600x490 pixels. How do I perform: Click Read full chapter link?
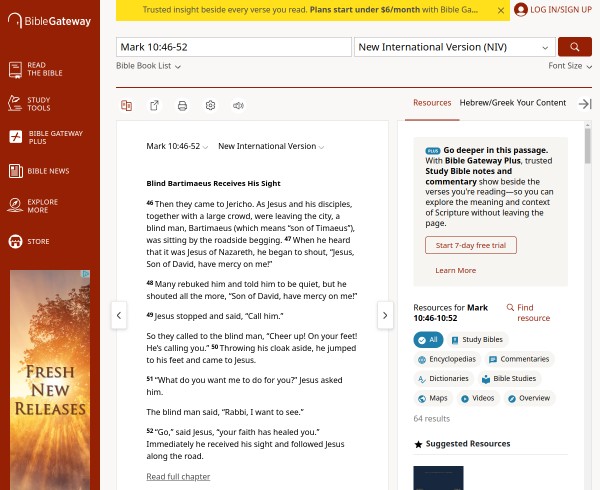178,477
